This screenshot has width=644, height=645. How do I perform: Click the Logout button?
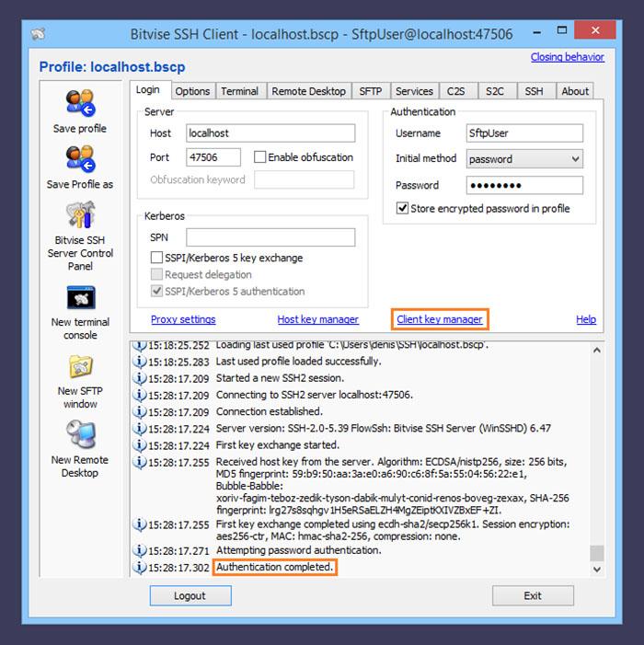pos(190,595)
